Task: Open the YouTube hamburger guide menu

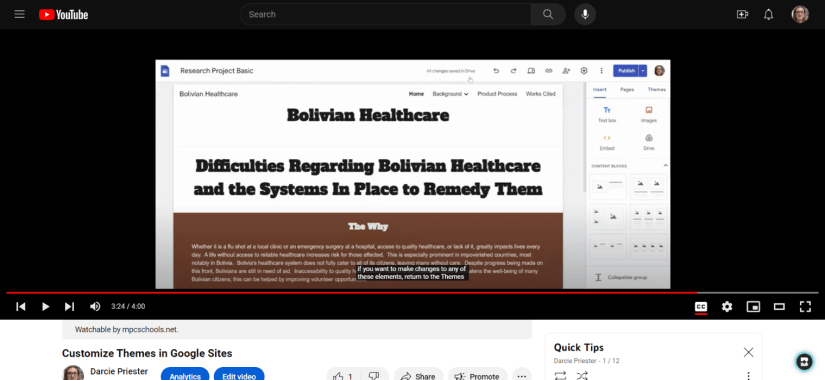Action: point(19,14)
